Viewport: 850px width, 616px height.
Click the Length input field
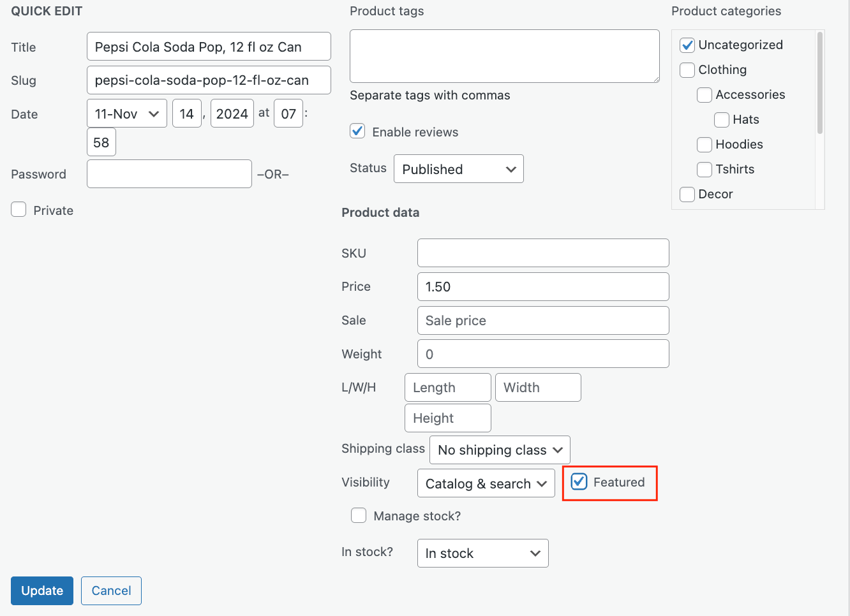[x=448, y=388]
